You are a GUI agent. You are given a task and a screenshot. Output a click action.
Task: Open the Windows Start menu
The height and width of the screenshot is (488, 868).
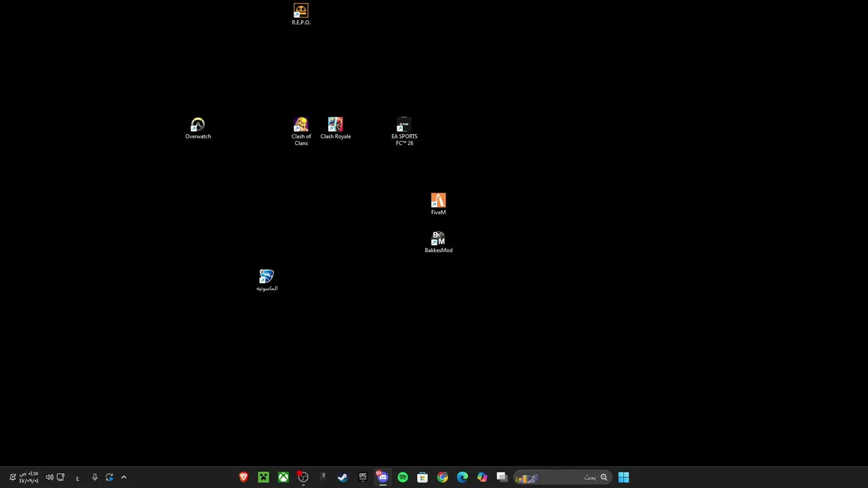click(624, 477)
